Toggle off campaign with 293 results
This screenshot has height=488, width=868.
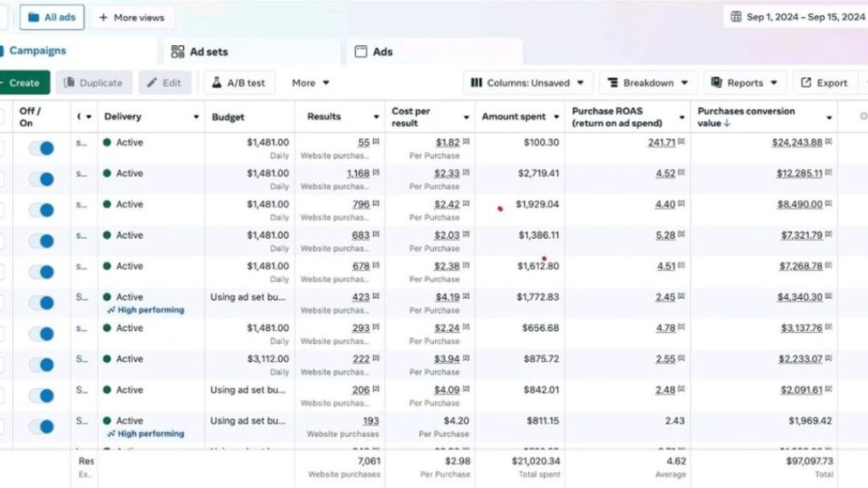[42, 334]
